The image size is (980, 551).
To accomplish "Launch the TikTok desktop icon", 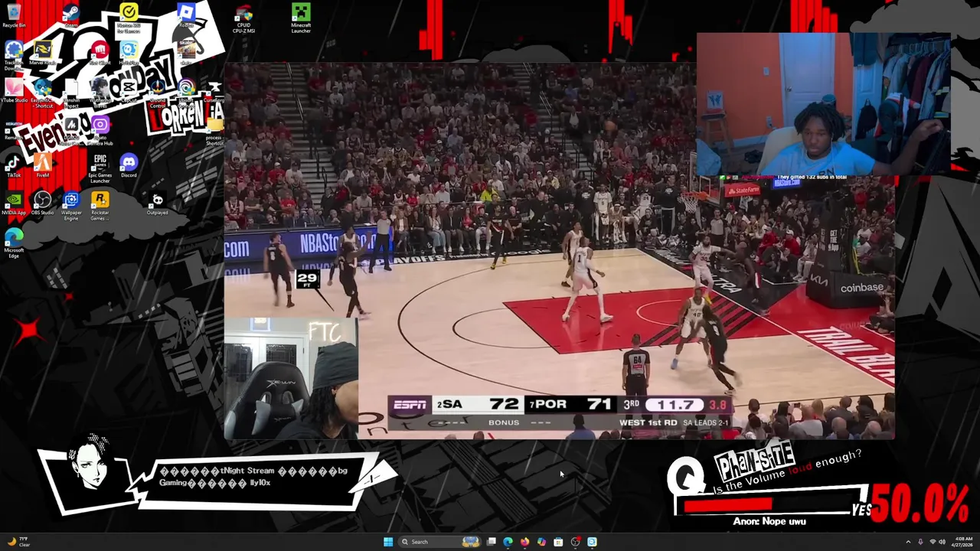I will [14, 165].
